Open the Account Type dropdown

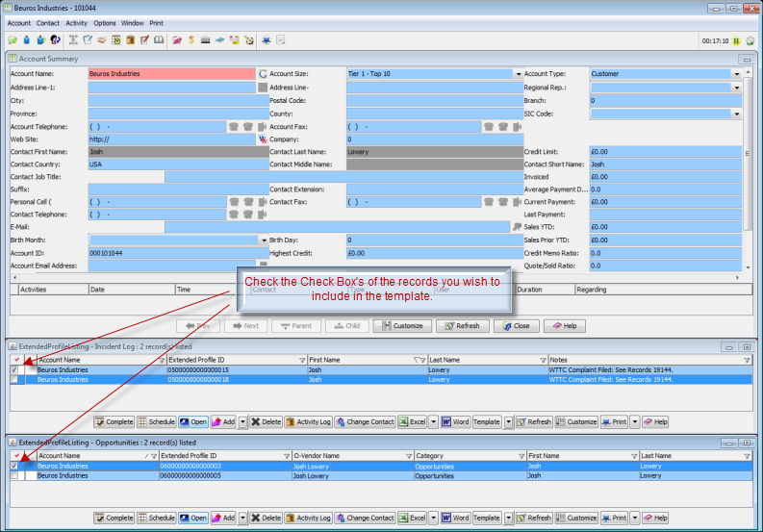[737, 74]
